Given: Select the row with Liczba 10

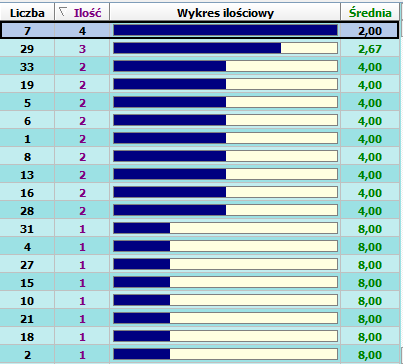Looking at the screenshot, I should [x=200, y=301].
